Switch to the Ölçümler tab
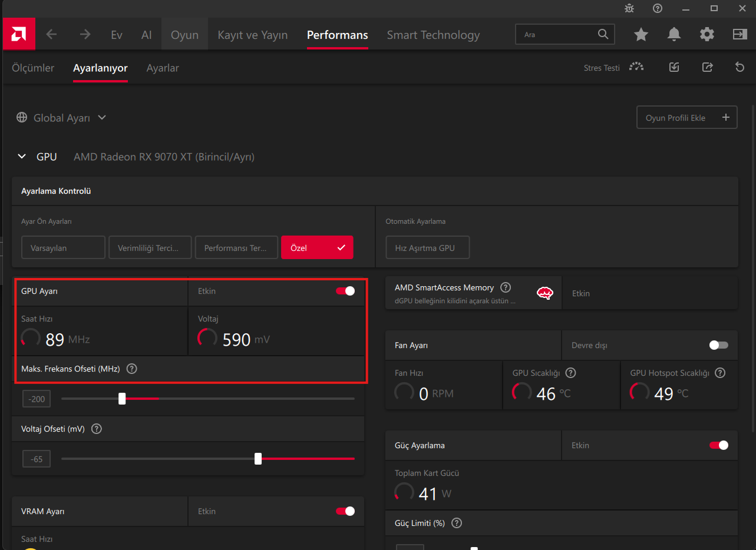 pos(33,68)
